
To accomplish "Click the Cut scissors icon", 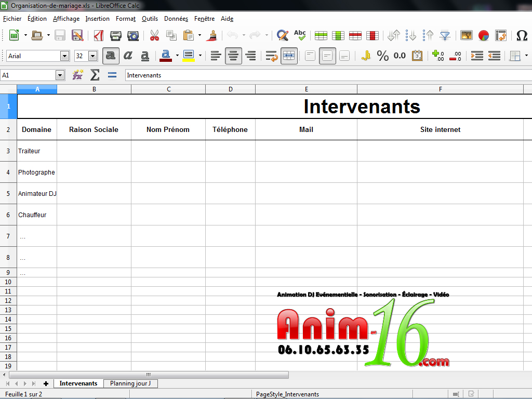I will coord(154,35).
